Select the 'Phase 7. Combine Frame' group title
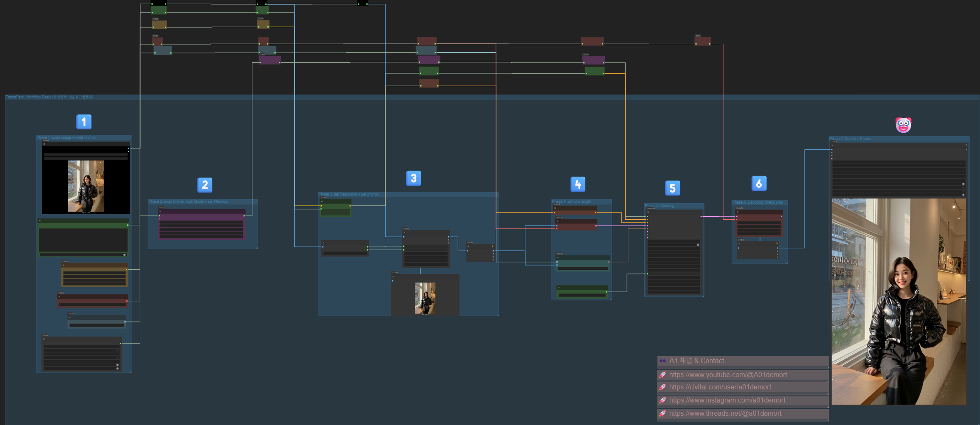Image resolution: width=980 pixels, height=425 pixels. (850, 139)
